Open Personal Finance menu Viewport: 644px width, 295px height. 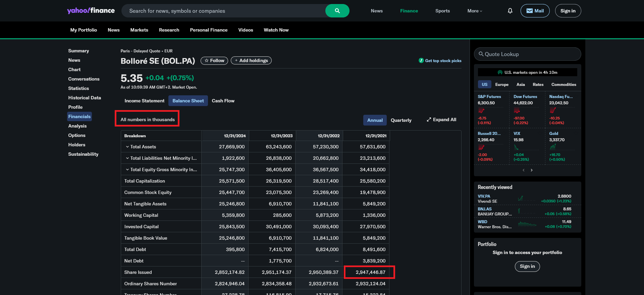point(209,30)
